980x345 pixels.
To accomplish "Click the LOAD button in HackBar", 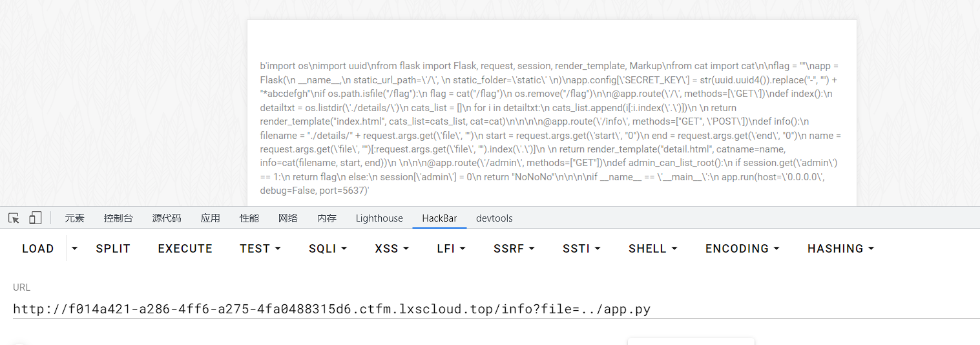I will click(x=38, y=249).
